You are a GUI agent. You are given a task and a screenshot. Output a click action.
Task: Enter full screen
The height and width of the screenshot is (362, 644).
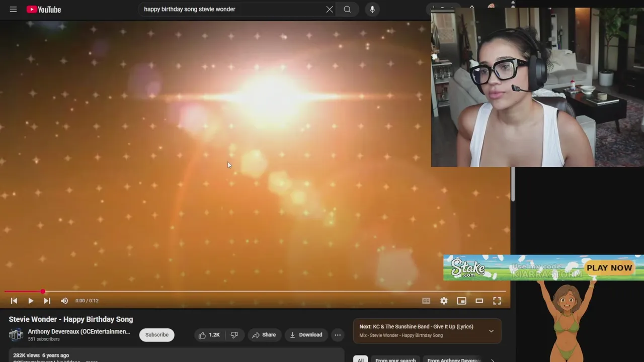point(497,301)
